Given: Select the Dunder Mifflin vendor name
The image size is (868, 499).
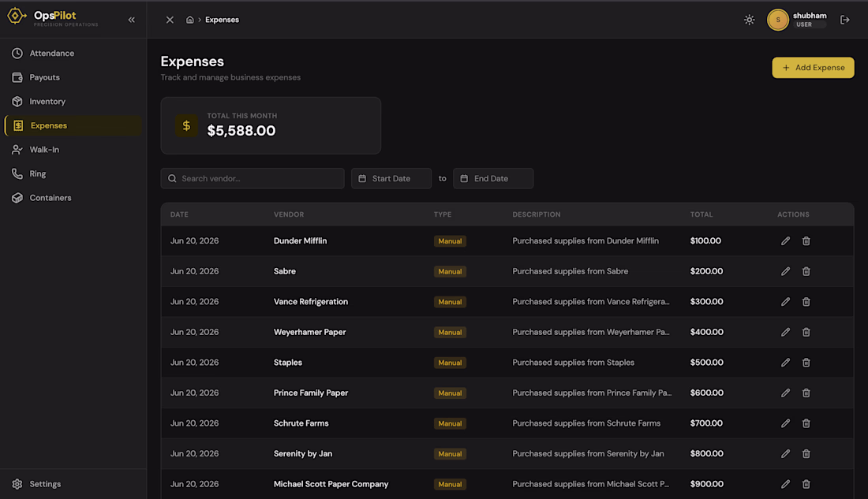Looking at the screenshot, I should click(300, 241).
